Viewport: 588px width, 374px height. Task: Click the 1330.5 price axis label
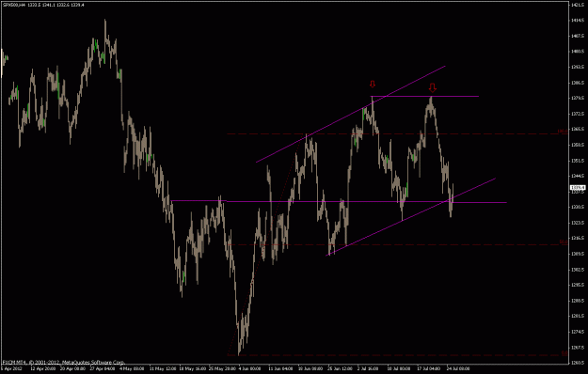577,207
